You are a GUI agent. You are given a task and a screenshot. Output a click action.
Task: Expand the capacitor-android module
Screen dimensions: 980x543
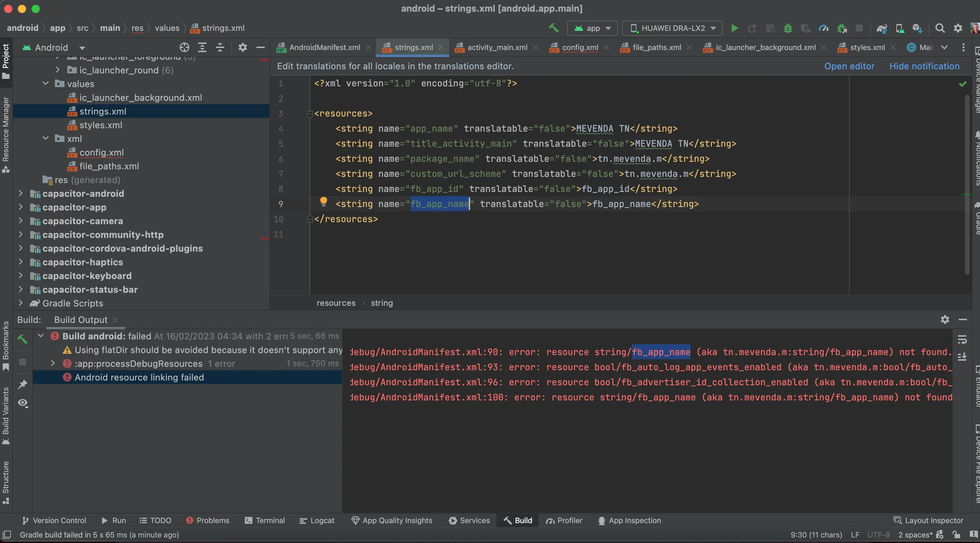point(21,193)
